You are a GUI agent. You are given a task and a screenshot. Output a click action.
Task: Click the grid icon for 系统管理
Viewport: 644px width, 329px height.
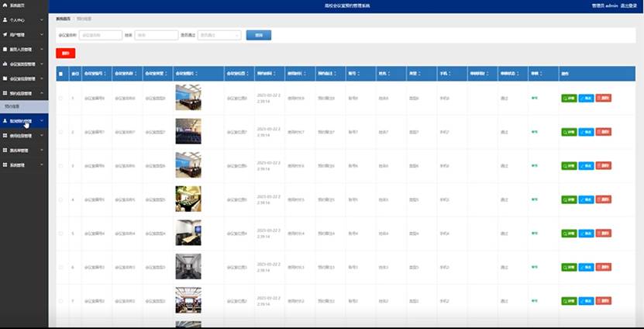[5, 164]
